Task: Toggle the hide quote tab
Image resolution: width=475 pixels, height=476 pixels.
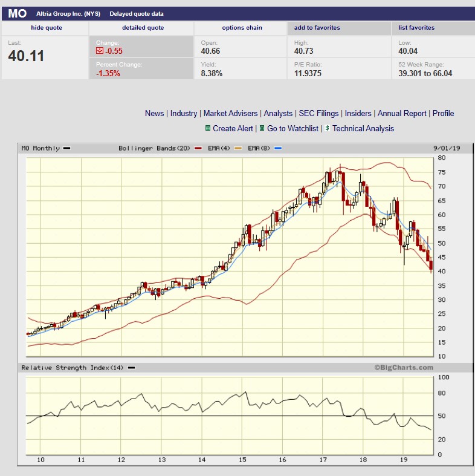Action: [x=45, y=28]
